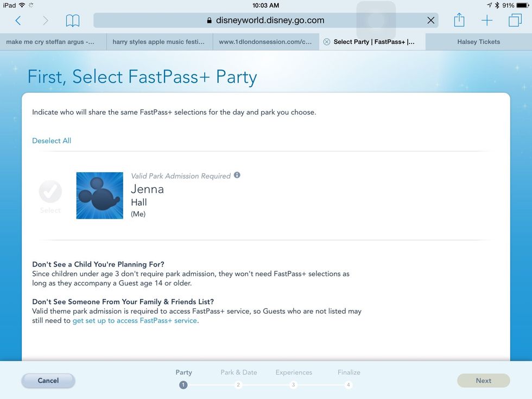Tap the info icon beside Valid Park Admission Required
Viewport: 532px width, 399px height.
pyautogui.click(x=237, y=175)
